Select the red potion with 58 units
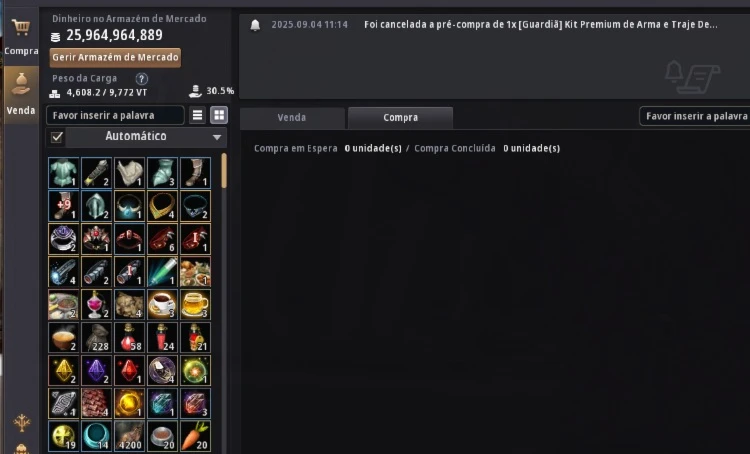Viewport: 750px width, 454px height. (x=130, y=337)
